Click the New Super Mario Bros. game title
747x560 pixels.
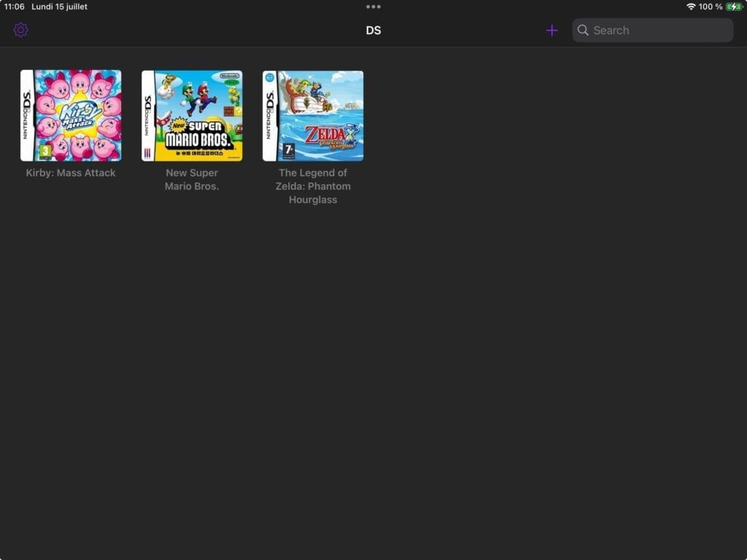click(x=192, y=179)
